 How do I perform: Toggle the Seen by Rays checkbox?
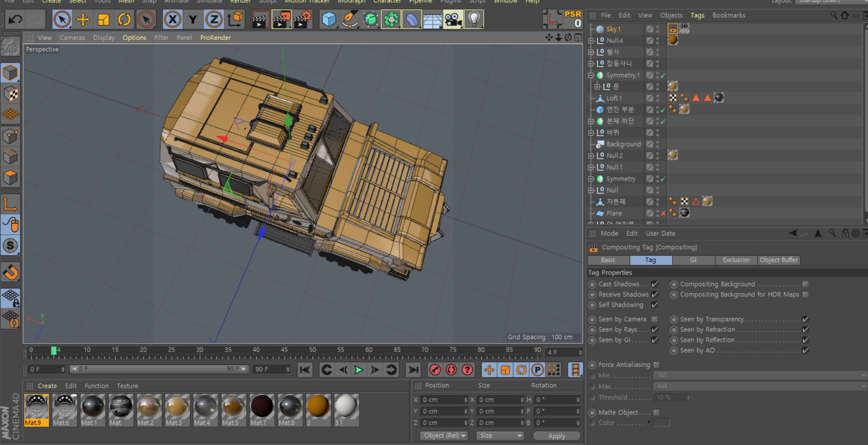pyautogui.click(x=655, y=329)
